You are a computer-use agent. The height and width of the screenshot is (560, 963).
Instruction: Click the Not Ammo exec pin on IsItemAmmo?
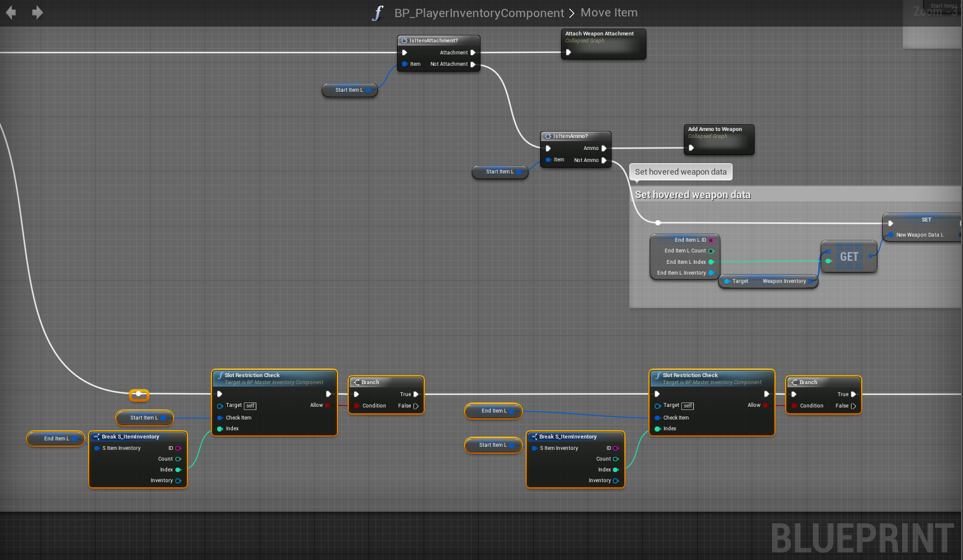tap(604, 160)
